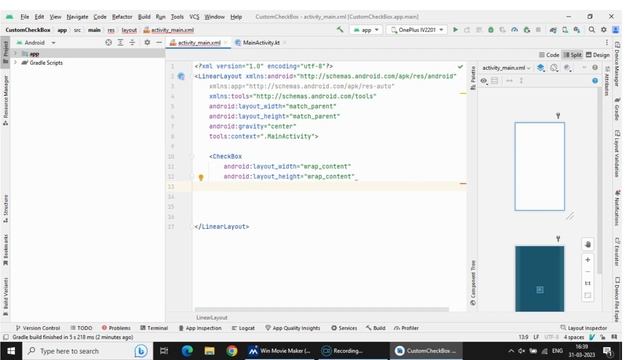Open the LF line separator selector

point(536,337)
